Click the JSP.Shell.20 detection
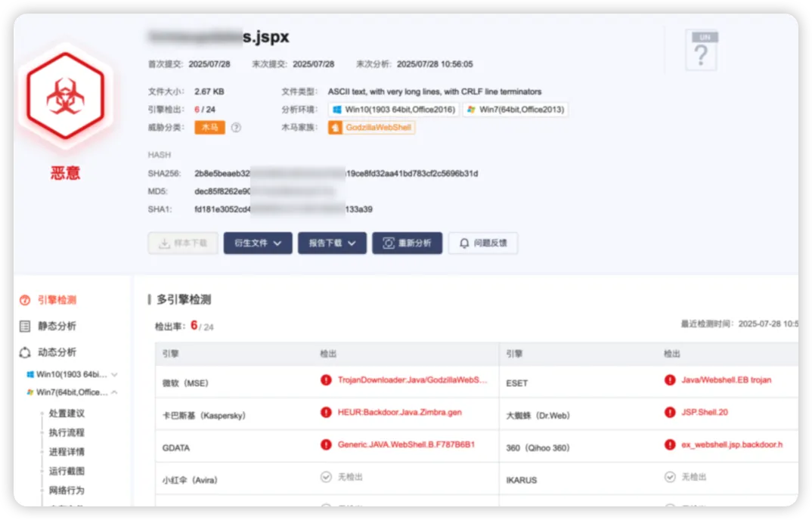The image size is (812, 520). [705, 412]
